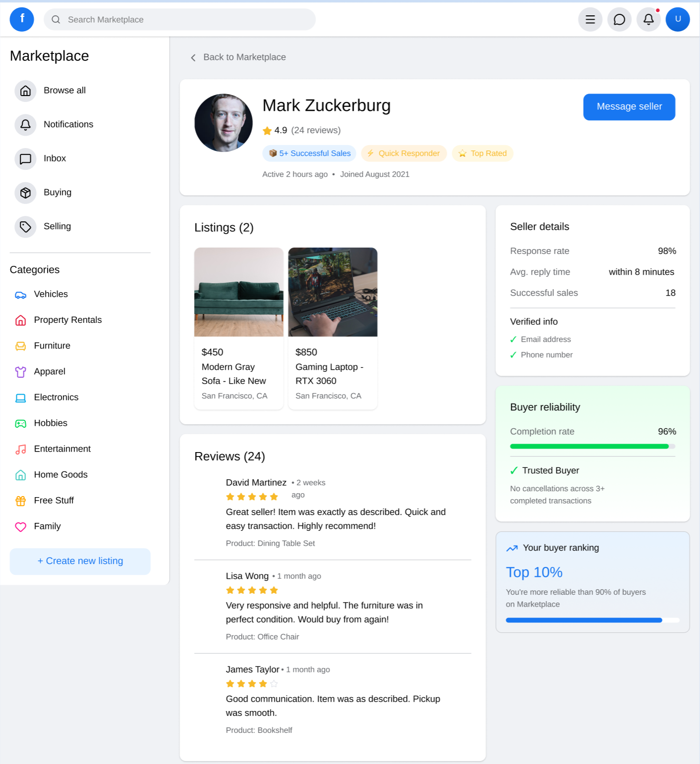Click the Apparel shirt icon
Screen dimensions: 700x764
tap(20, 372)
